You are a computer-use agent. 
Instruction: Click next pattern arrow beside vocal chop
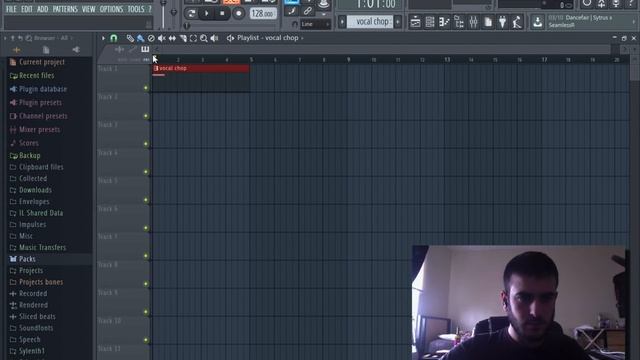(x=398, y=22)
